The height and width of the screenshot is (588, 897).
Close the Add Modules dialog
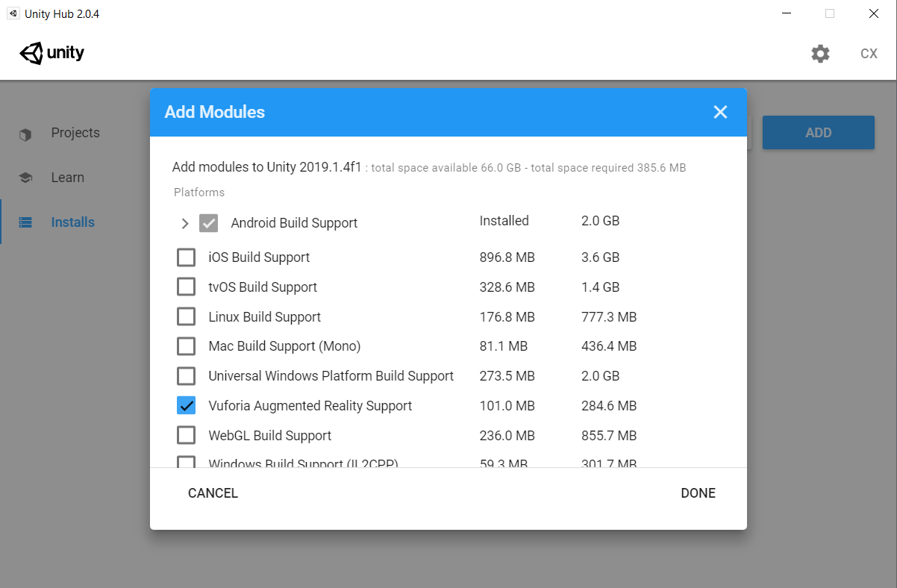coord(719,112)
